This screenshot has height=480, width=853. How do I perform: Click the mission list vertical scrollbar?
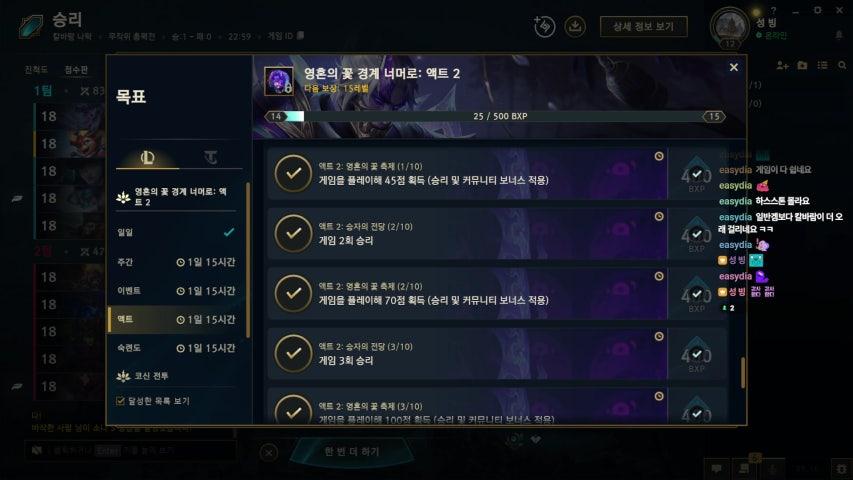(x=743, y=373)
